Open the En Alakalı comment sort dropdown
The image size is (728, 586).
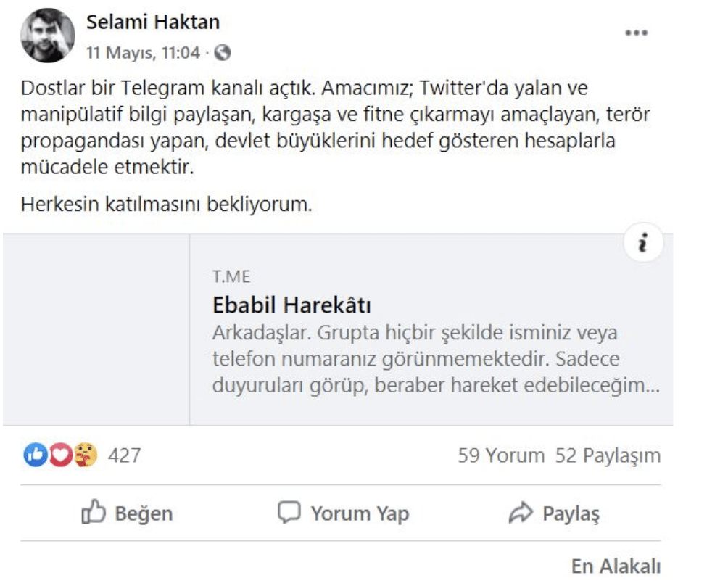pyautogui.click(x=616, y=566)
